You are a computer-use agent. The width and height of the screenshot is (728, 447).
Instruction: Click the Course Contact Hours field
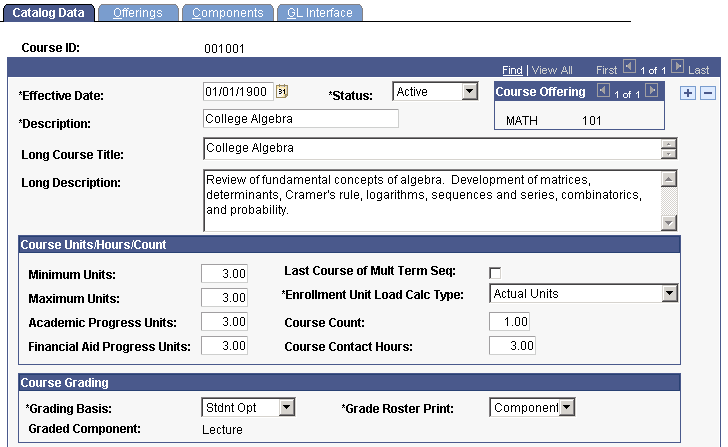pos(512,345)
